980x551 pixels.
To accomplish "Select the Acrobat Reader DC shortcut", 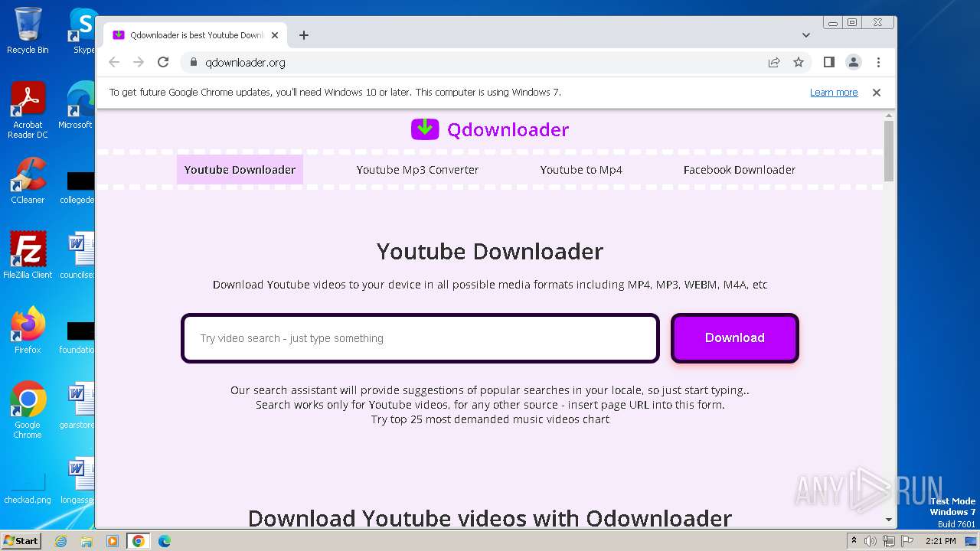I will coord(28,110).
